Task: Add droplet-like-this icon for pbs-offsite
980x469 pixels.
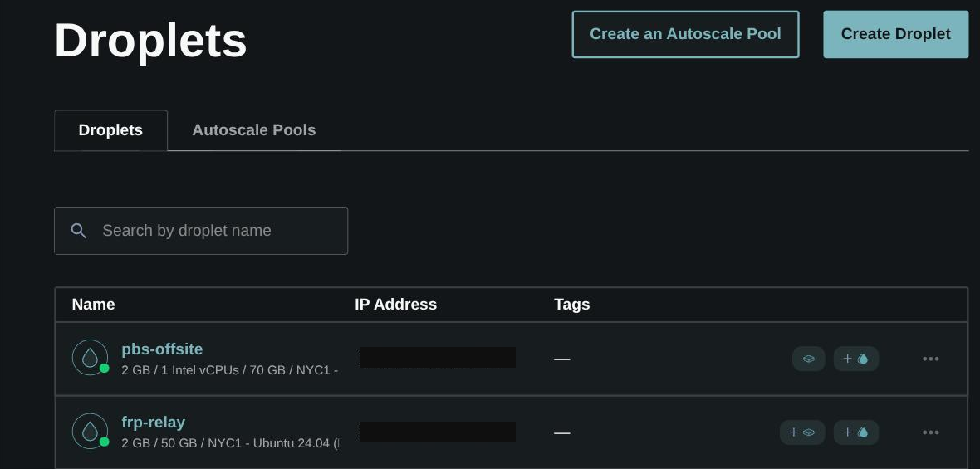Action: pos(856,359)
